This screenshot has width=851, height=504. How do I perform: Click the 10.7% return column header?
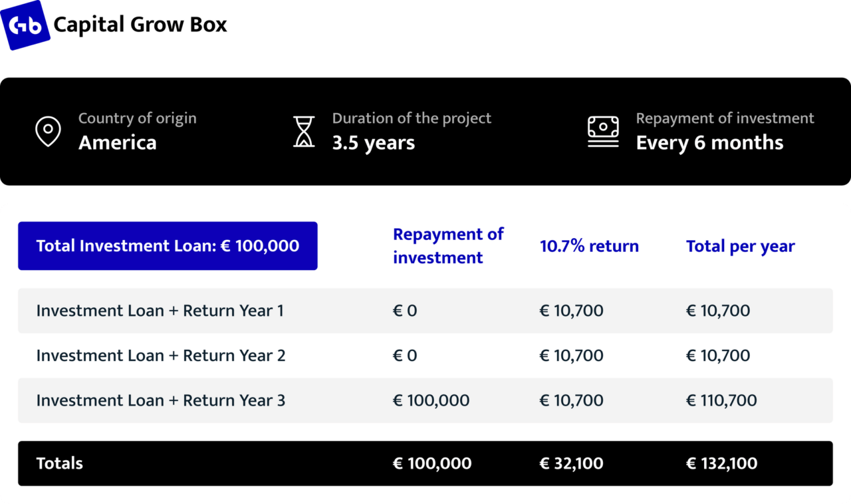tap(589, 246)
